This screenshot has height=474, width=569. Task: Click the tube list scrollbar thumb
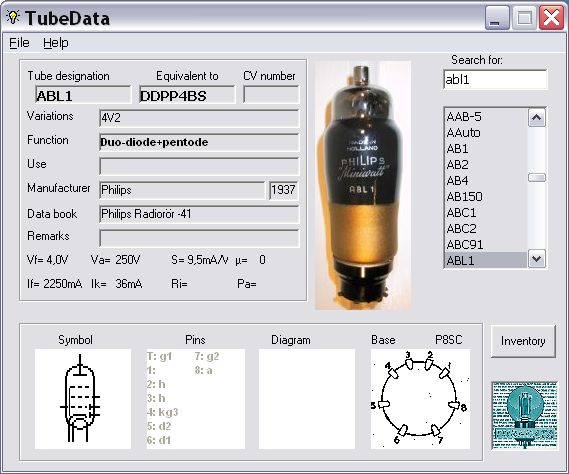[537, 177]
